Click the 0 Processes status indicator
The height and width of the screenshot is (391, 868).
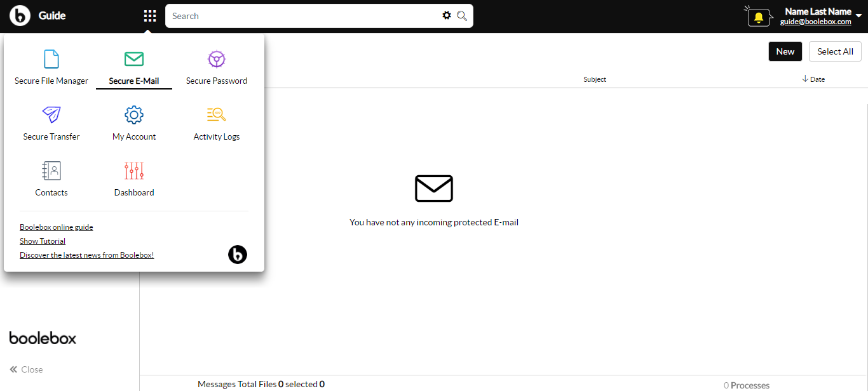coord(747,385)
